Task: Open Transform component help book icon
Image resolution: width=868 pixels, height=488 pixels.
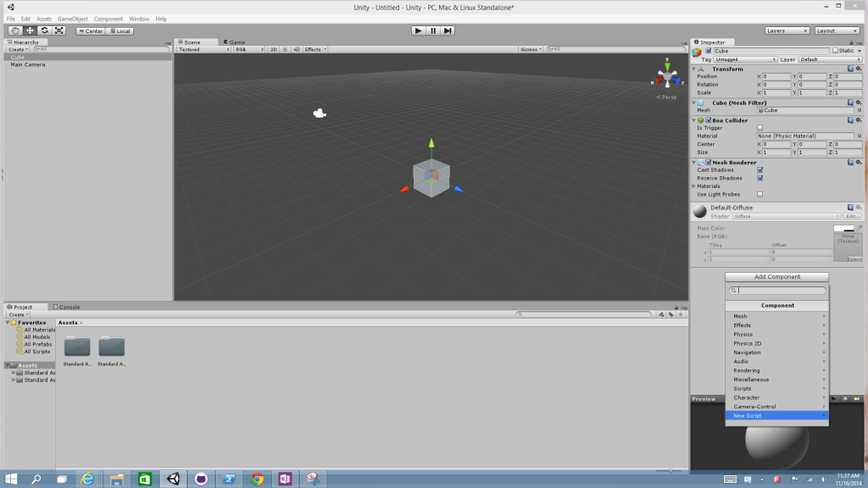Action: [850, 69]
